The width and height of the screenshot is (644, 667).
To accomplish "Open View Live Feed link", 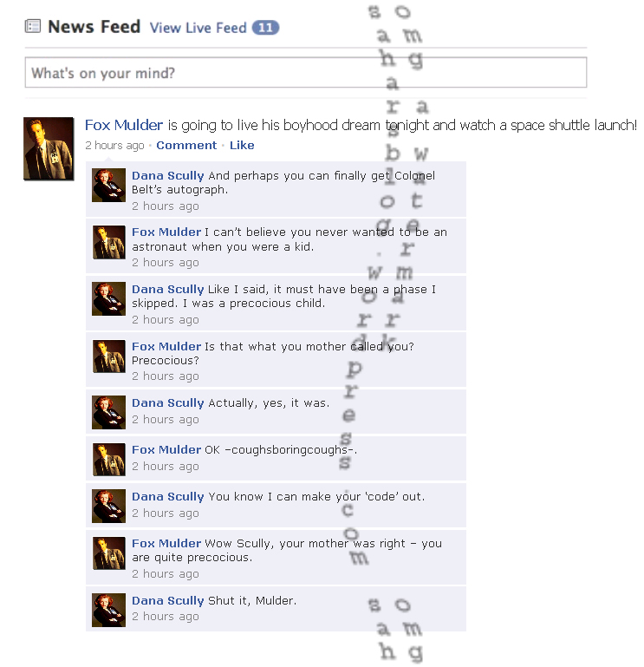I will tap(198, 28).
